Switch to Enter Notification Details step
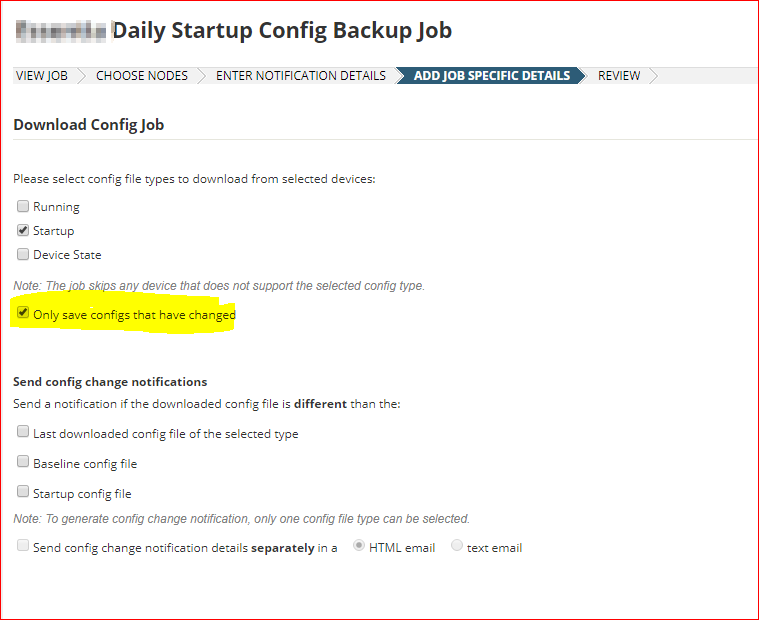This screenshot has height=620, width=759. (x=301, y=76)
